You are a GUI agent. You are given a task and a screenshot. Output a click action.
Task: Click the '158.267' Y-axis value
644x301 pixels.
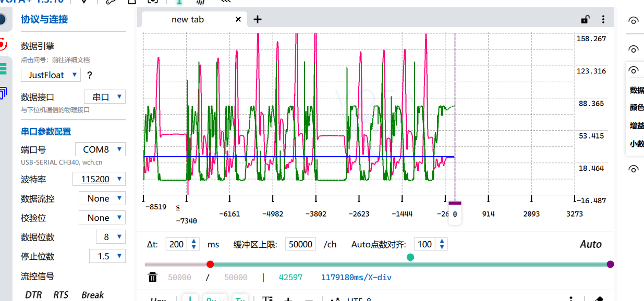pyautogui.click(x=591, y=39)
